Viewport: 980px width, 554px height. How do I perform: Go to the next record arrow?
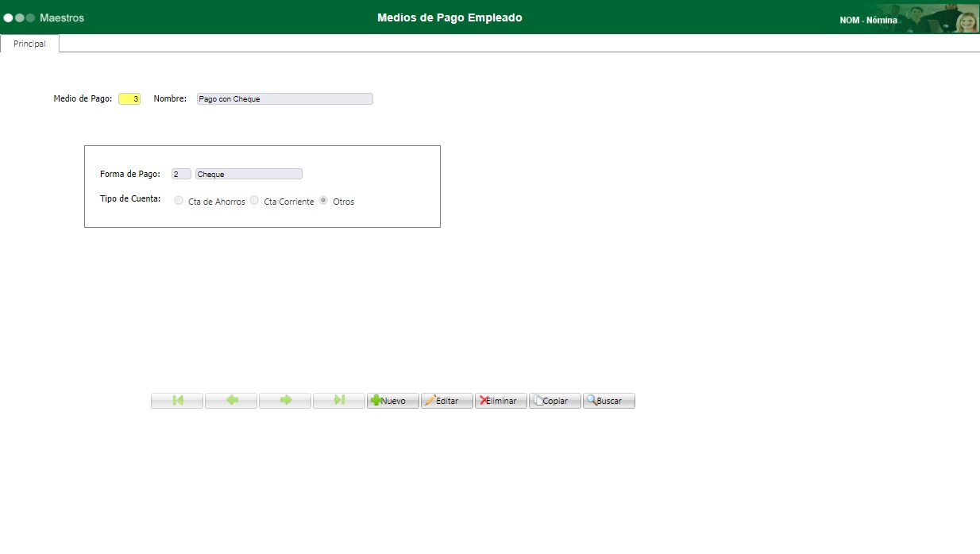285,401
